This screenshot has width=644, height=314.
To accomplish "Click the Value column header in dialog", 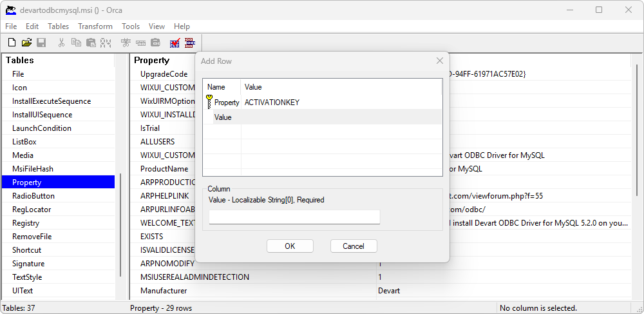I will 341,87.
